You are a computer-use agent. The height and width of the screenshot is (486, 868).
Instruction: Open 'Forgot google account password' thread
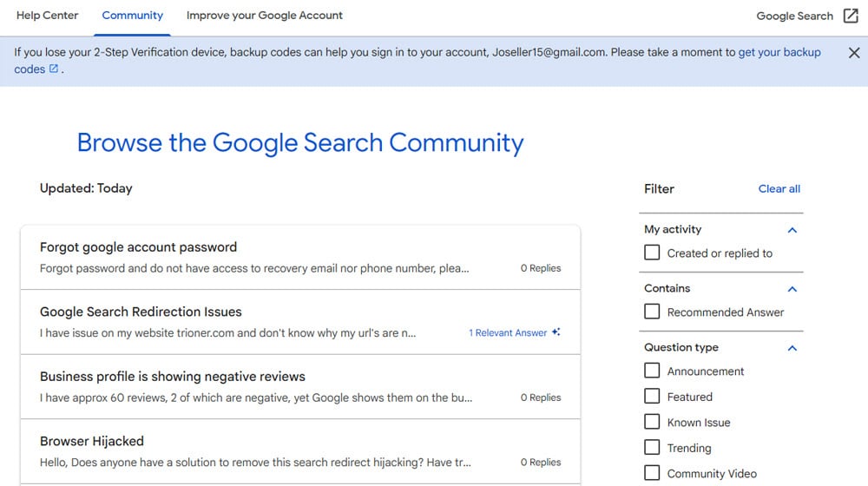click(138, 247)
